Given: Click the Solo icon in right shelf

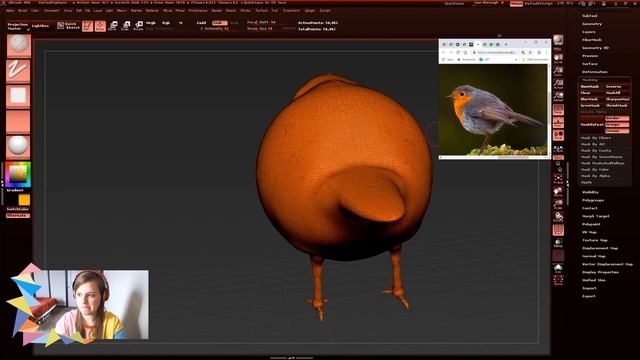Looking at the screenshot, I should pyautogui.click(x=558, y=268).
